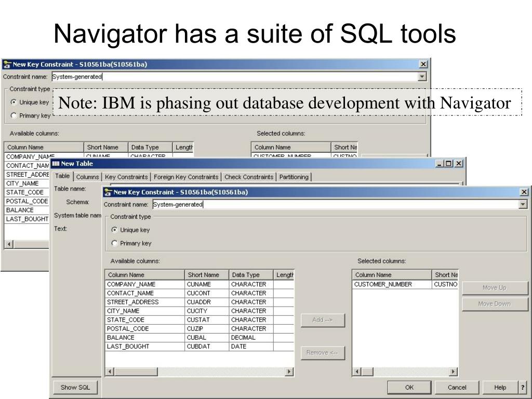Click the right scroll arrow under front Selected columns
The image size is (532, 399).
[453, 371]
